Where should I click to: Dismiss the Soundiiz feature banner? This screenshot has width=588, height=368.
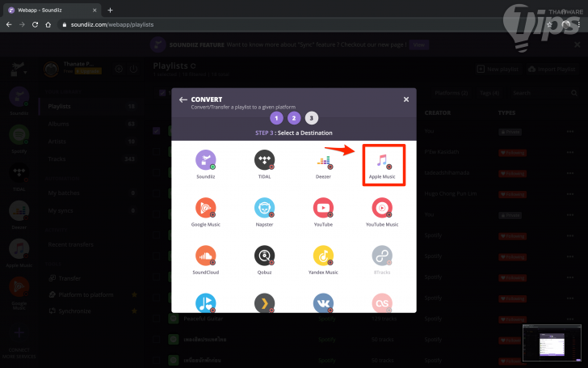[577, 44]
